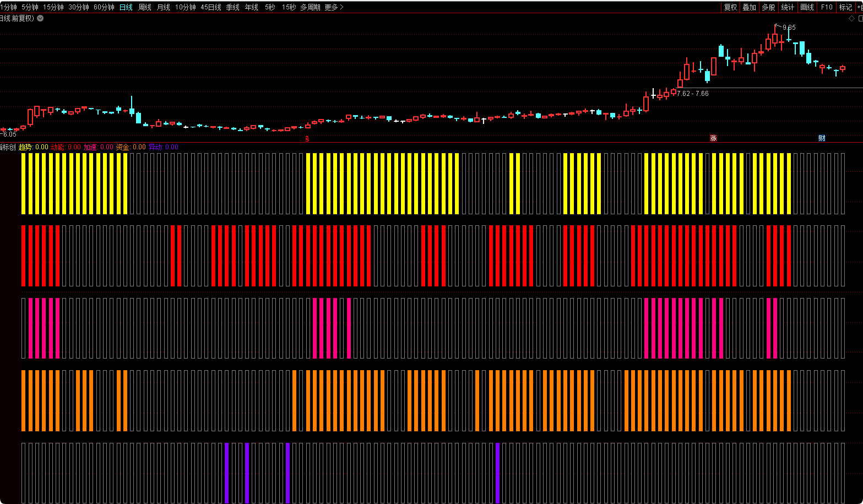Toggle the 叠加 overlay option
863x504 pixels.
click(749, 7)
